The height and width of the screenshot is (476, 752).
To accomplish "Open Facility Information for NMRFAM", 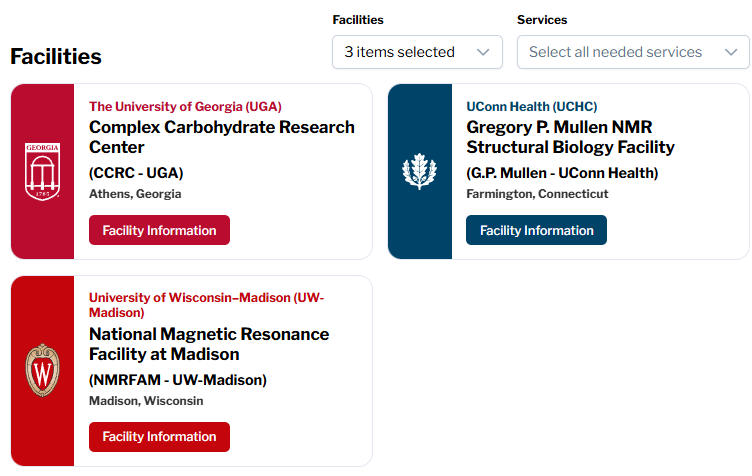I will pyautogui.click(x=159, y=436).
